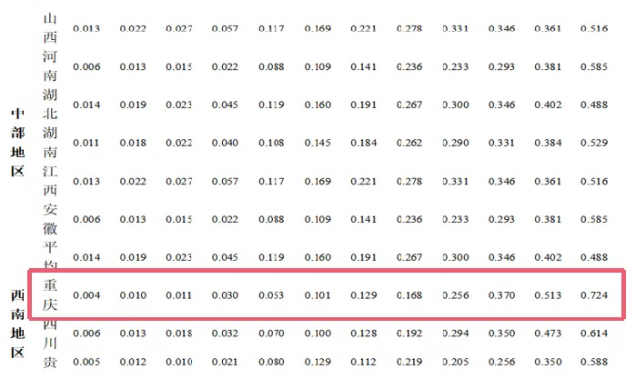The image size is (636, 389).
Task: Click value 0.473 in 四川 row
Action: click(548, 333)
